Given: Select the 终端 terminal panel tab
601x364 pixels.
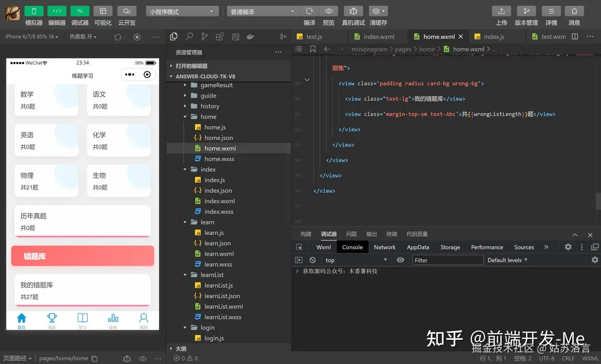Looking at the screenshot, I should [391, 234].
